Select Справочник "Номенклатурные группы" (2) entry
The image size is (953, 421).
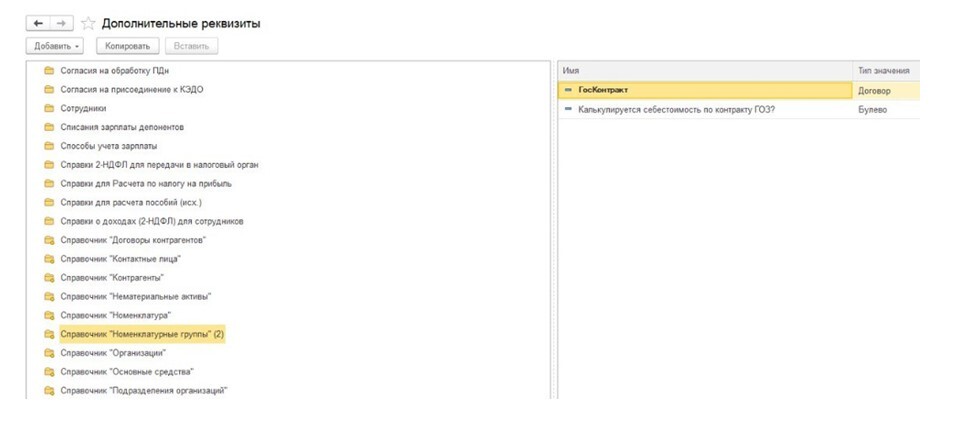coord(142,334)
